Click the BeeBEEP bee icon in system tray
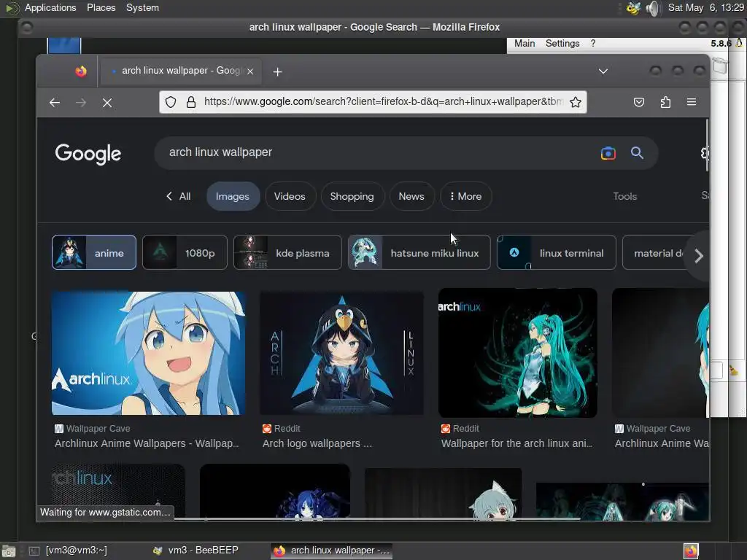The image size is (747, 560). tap(633, 8)
